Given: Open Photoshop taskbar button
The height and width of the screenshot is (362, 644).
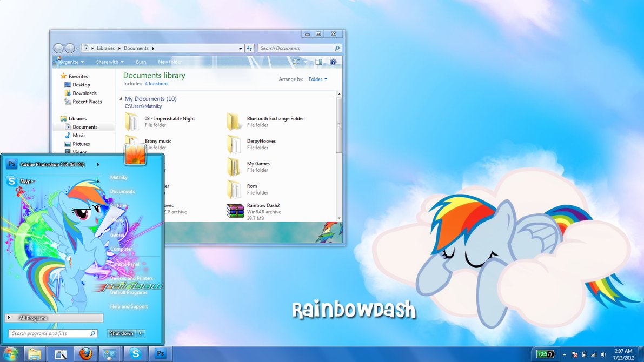Looking at the screenshot, I should pos(161,353).
